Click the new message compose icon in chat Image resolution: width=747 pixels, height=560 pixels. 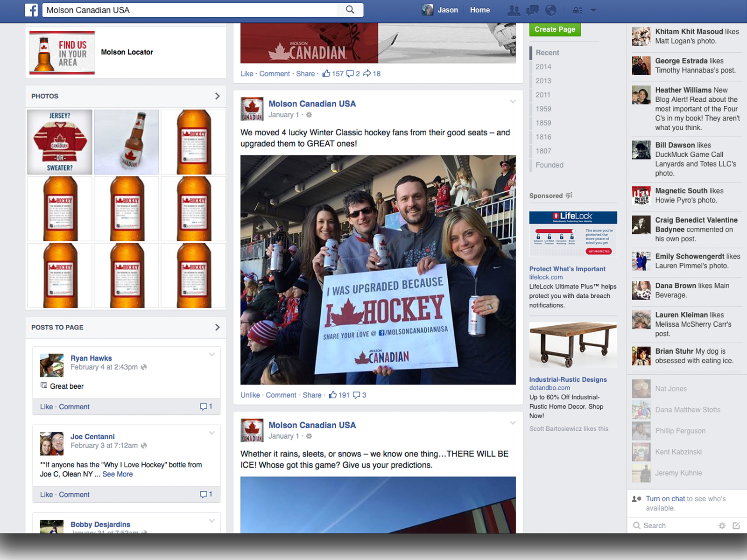click(736, 525)
